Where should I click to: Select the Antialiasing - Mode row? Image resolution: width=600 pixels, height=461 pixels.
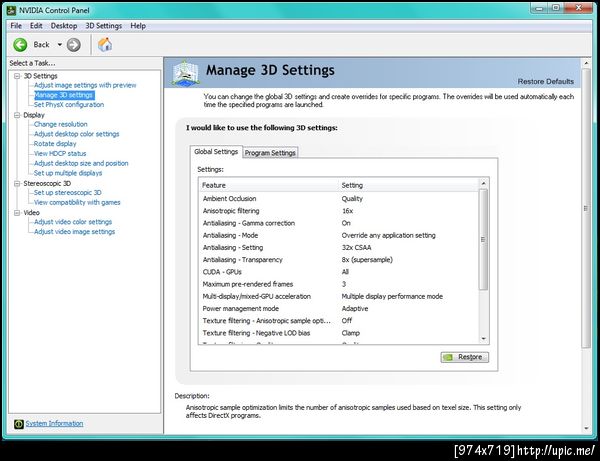[339, 235]
